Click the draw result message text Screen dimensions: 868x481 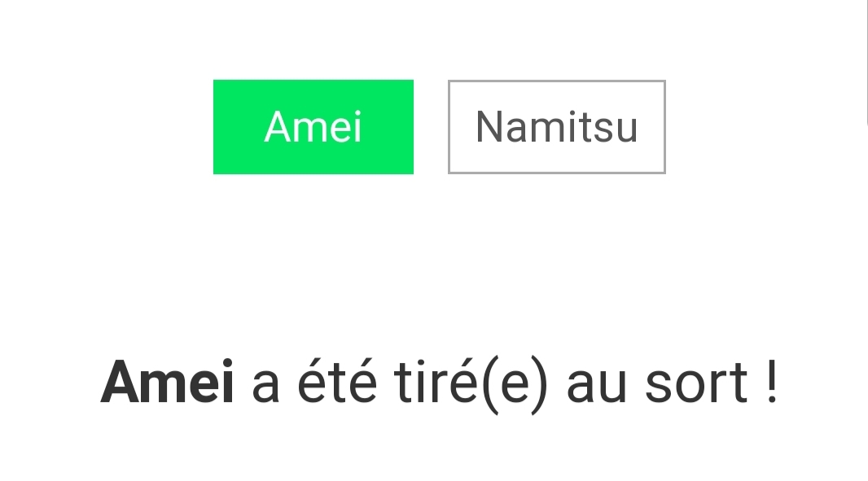click(439, 383)
